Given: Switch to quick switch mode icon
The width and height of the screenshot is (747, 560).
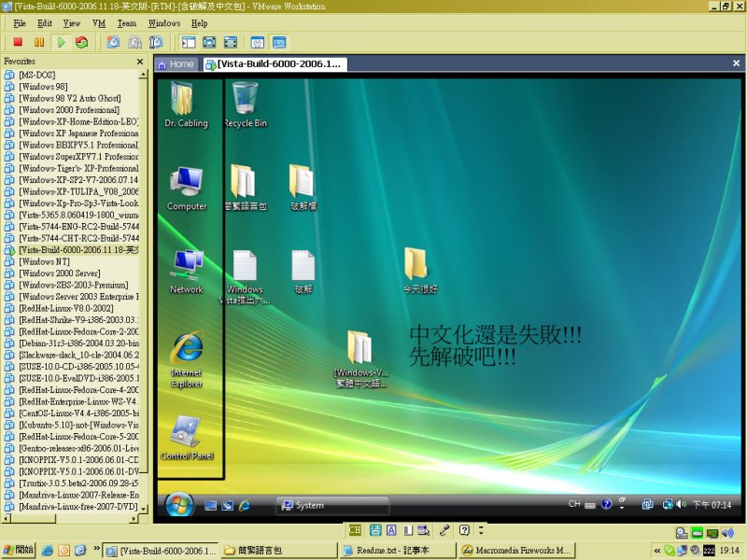Looking at the screenshot, I should 209,42.
